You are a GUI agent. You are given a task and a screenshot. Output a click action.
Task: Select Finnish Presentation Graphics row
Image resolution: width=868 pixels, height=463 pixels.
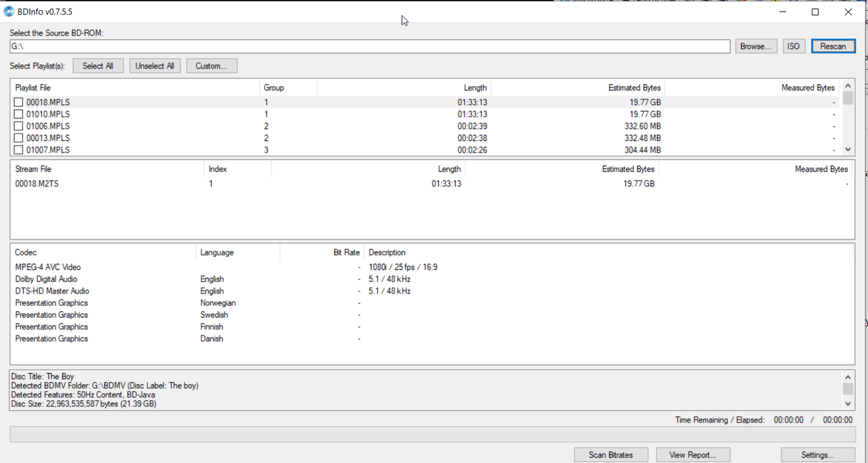point(431,327)
